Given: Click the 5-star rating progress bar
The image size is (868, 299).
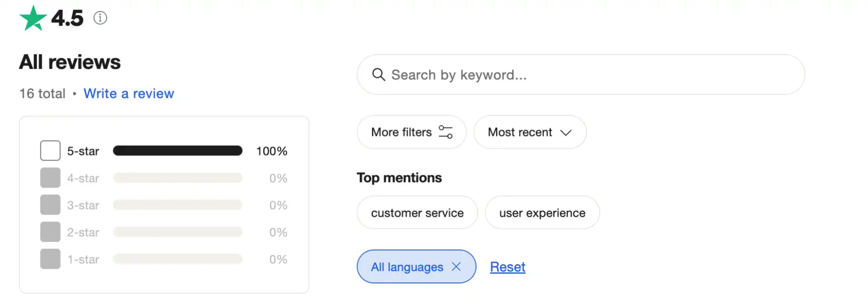Looking at the screenshot, I should pos(178,151).
